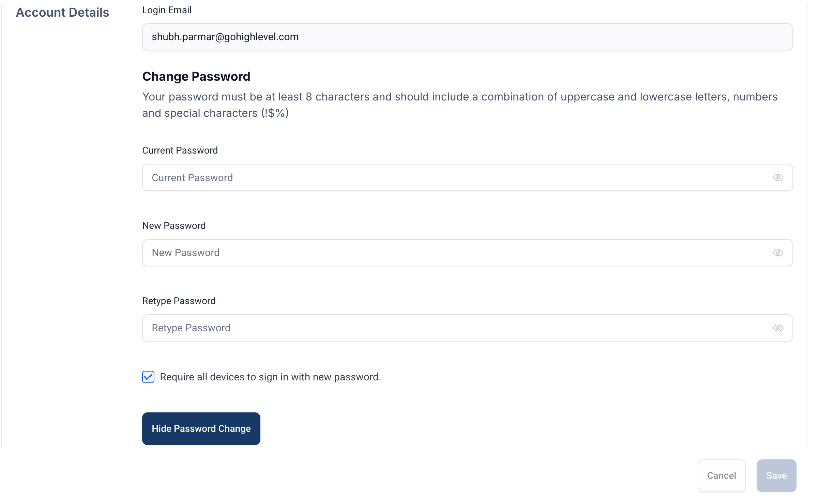
Task: Click the 'Your password must be at least' sentence
Action: click(460, 105)
